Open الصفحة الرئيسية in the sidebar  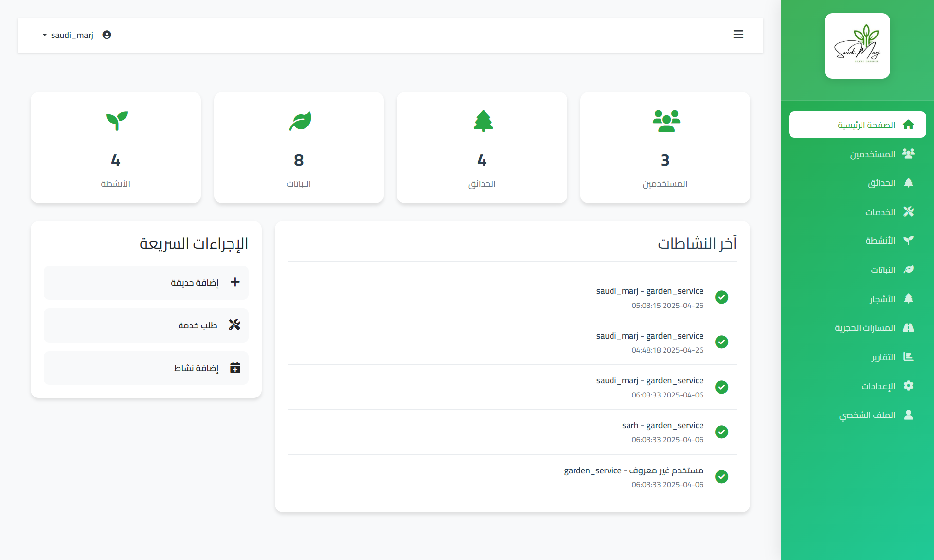pyautogui.click(x=857, y=125)
